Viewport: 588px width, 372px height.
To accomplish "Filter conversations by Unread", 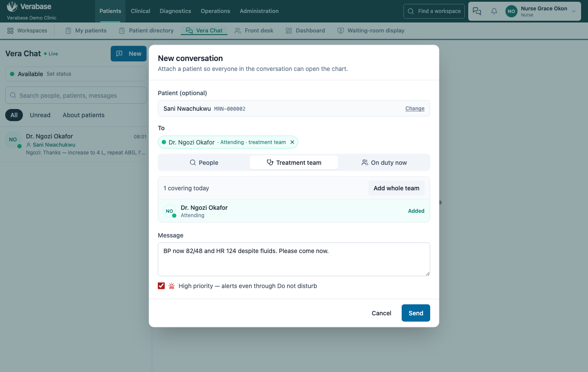I will pyautogui.click(x=40, y=115).
